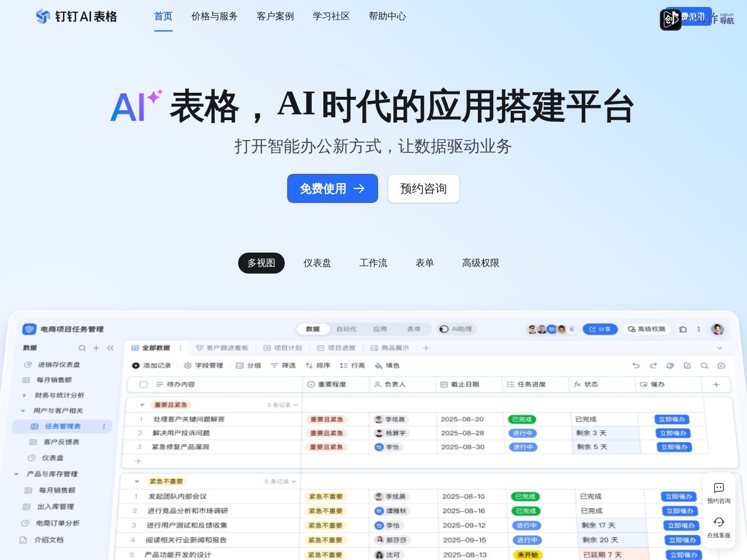
Task: Click the collaborator avatars group showing 6
Action: (551, 329)
